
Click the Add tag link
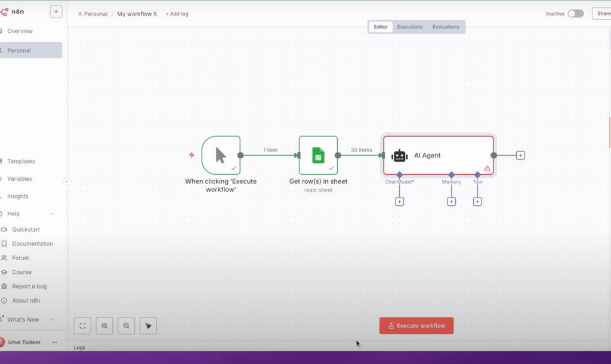coord(177,14)
